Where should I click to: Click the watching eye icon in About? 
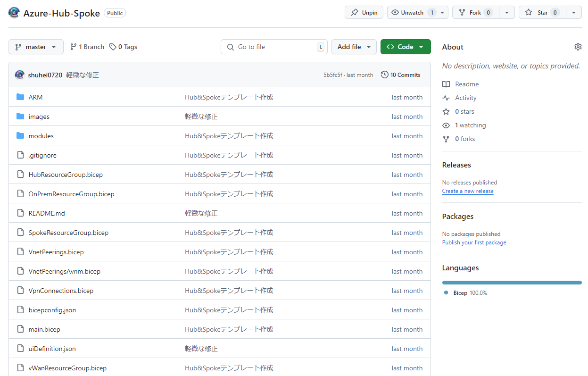tap(446, 125)
